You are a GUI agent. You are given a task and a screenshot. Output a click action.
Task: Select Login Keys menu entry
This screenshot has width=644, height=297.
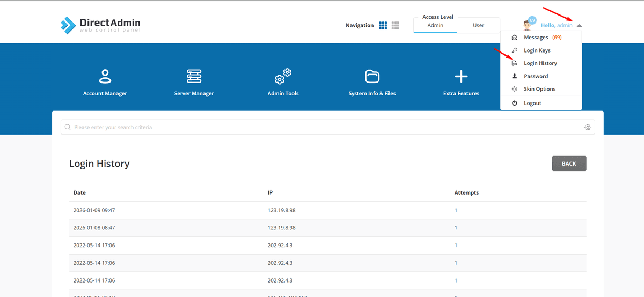click(537, 50)
